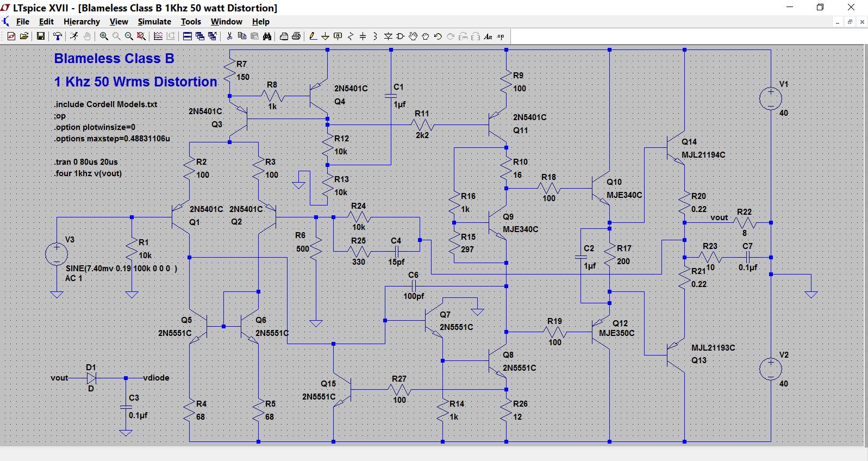The height and width of the screenshot is (461, 868).
Task: Select the Move open-hand tool
Action: [413, 36]
